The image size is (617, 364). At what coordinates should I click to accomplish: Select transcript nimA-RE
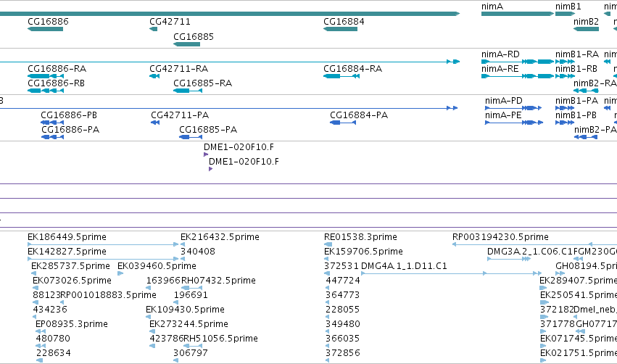pos(500,69)
